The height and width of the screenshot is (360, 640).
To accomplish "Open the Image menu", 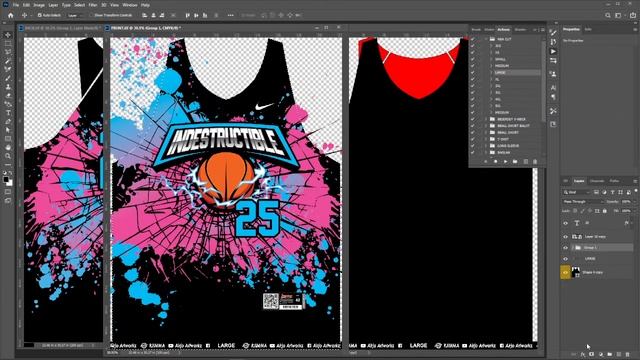I will click(39, 5).
